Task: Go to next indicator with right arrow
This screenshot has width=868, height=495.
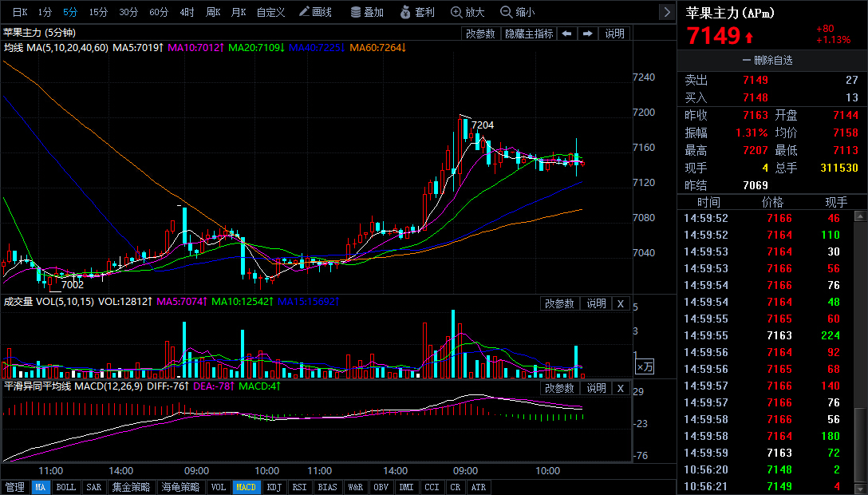Action: (587, 34)
